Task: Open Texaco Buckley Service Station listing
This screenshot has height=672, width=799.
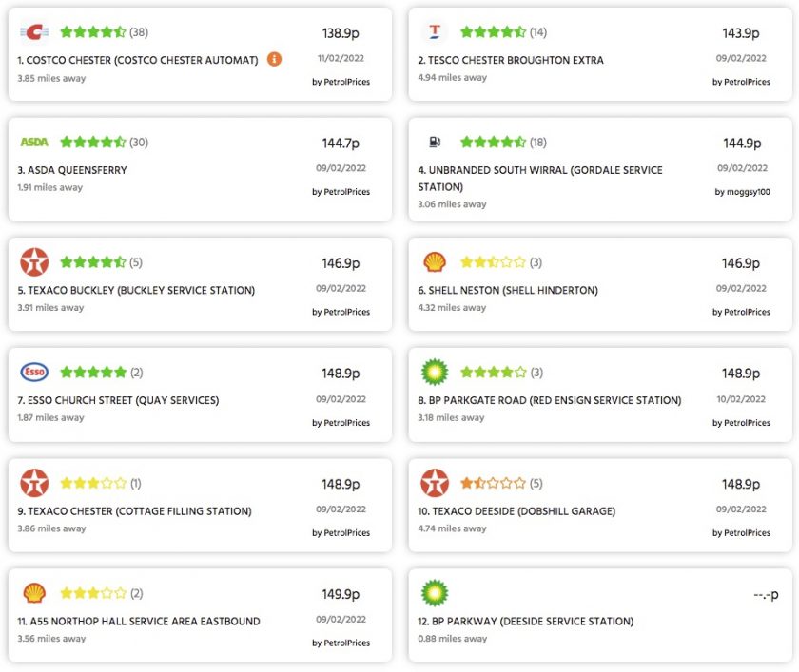Action: click(x=136, y=290)
